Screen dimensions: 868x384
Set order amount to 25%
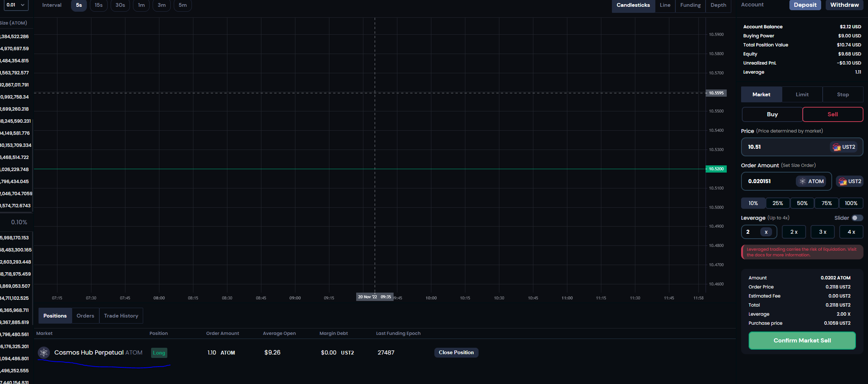point(778,203)
